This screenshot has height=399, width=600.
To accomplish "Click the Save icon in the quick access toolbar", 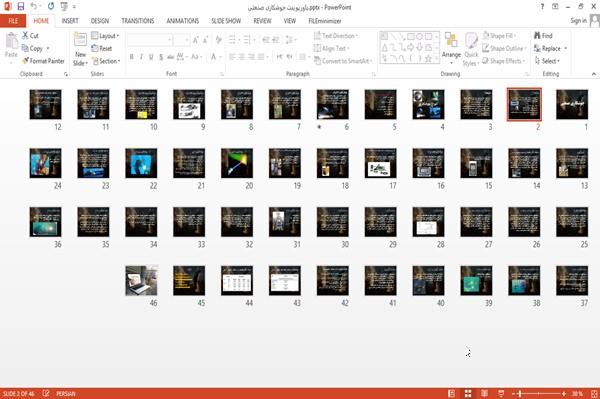I will 21,7.
